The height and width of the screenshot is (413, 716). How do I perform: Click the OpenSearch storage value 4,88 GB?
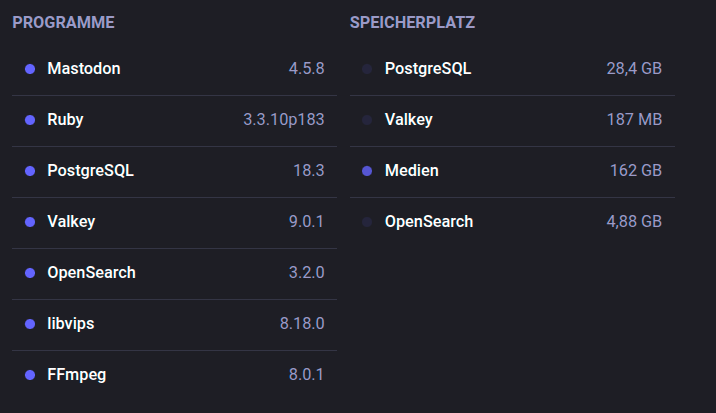(634, 222)
